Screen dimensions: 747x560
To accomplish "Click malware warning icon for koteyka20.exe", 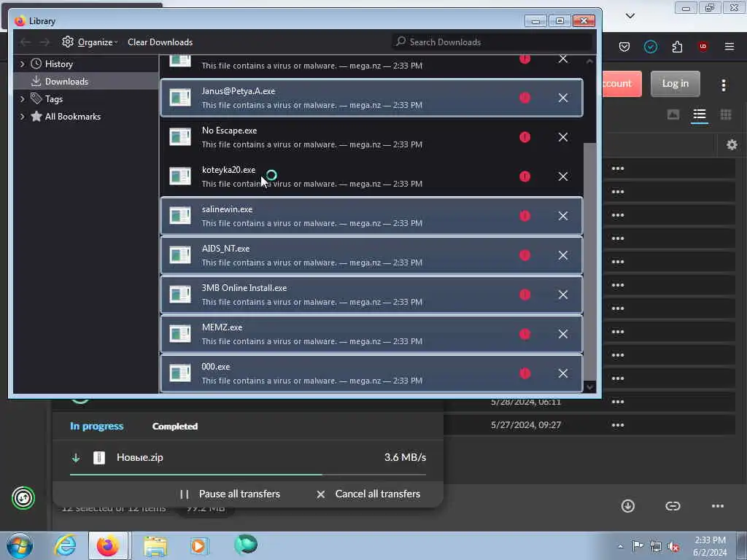I will pyautogui.click(x=525, y=176).
